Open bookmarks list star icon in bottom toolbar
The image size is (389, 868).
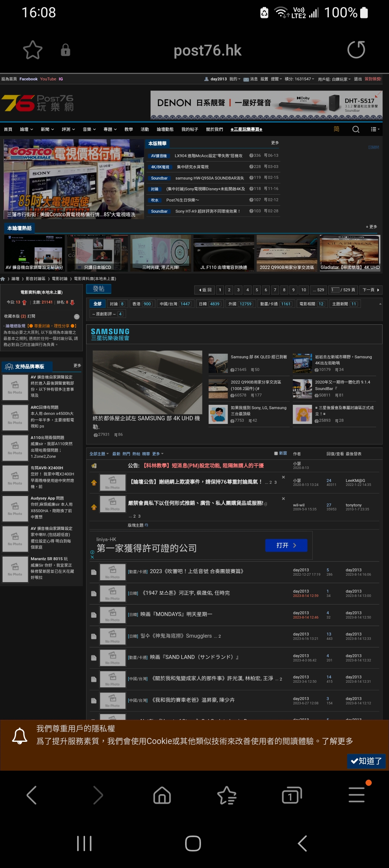pyautogui.click(x=227, y=795)
